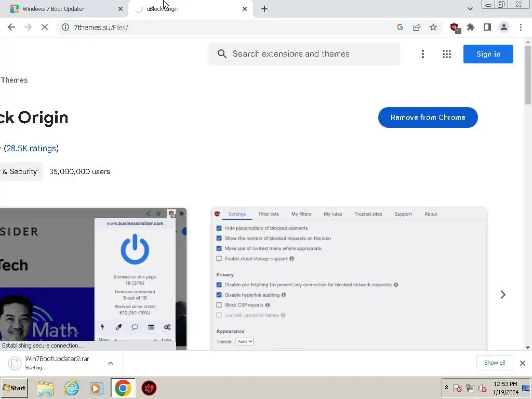Click the show desktop tray icon
Image resolution: width=532 pixels, height=399 pixels.
pyautogui.click(x=526, y=388)
